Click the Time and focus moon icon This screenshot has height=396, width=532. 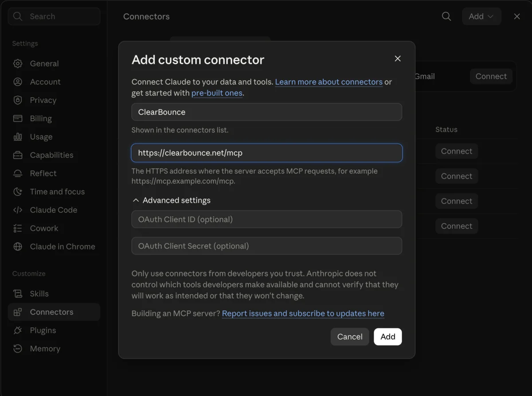coord(18,192)
